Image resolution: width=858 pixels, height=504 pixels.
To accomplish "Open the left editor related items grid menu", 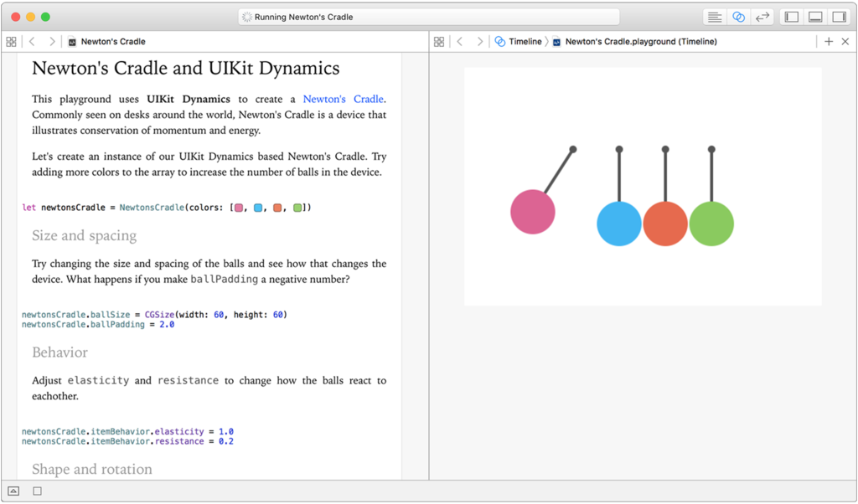I will tap(11, 42).
